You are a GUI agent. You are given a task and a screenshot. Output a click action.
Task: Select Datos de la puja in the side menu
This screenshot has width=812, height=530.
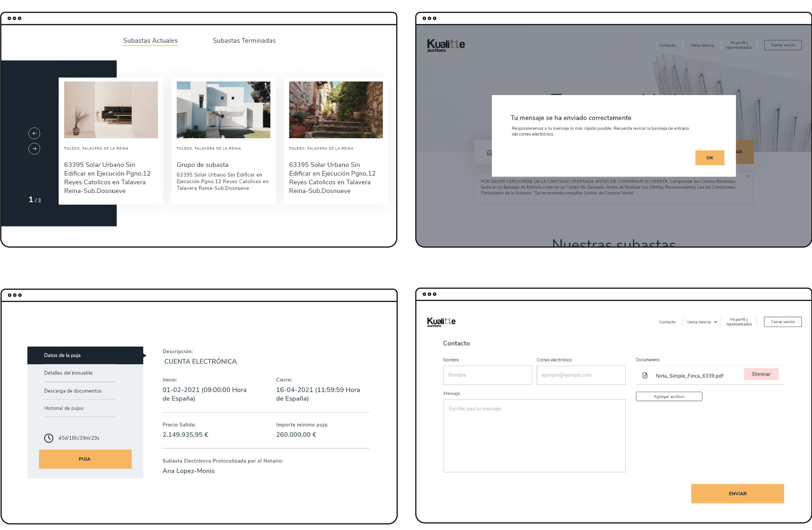[85, 355]
